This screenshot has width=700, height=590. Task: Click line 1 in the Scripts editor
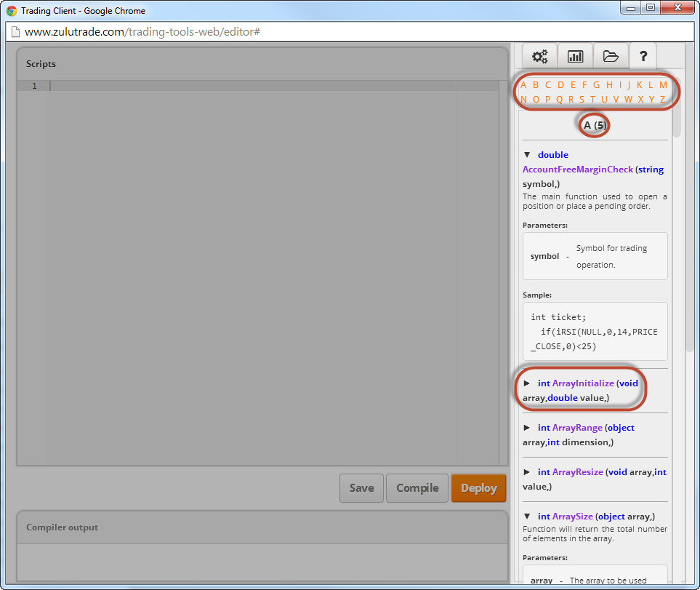click(276, 86)
